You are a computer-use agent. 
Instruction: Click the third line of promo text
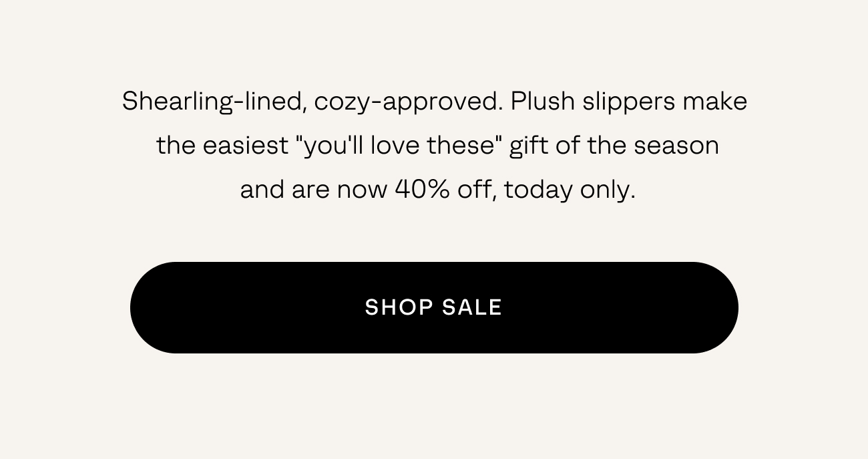437,189
